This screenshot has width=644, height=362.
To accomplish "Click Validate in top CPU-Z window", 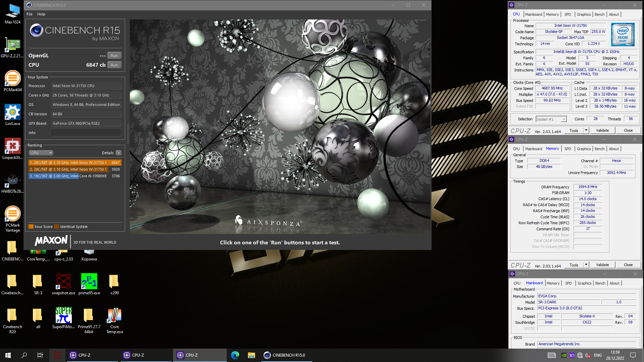I will tap(602, 131).
